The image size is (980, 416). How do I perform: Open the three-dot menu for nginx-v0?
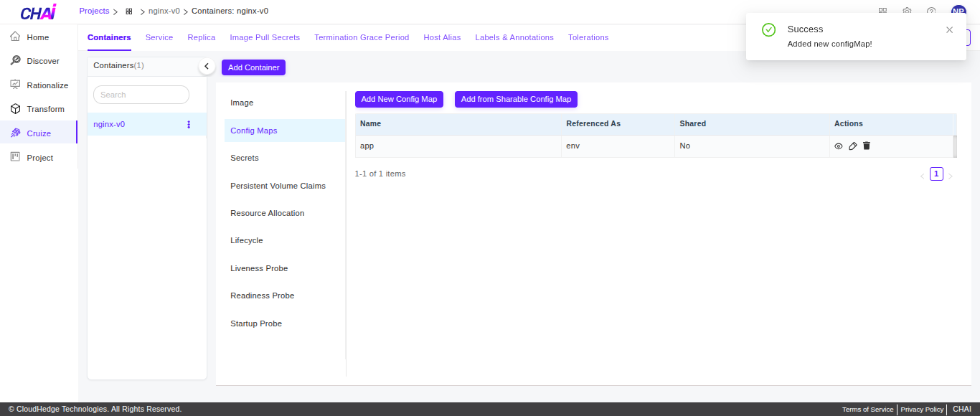(x=188, y=124)
